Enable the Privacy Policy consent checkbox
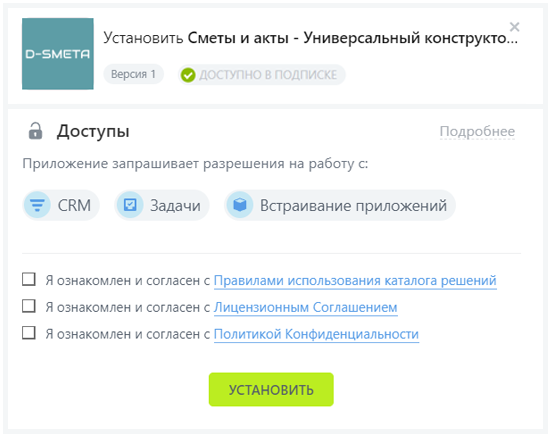The width and height of the screenshot is (551, 437). coord(29,333)
